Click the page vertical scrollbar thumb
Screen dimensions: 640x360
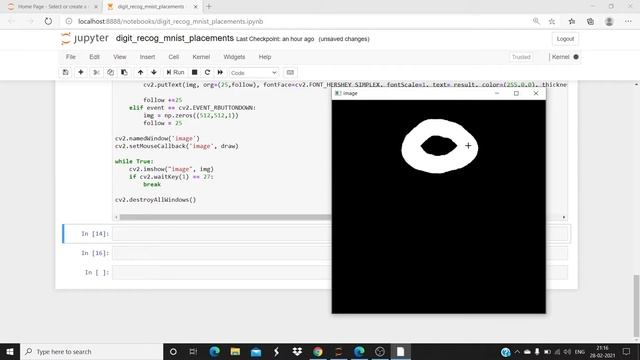coord(636,305)
